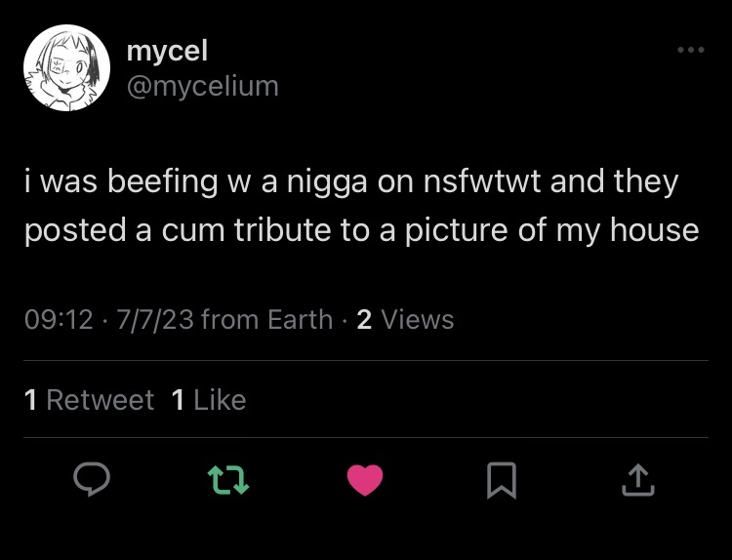Unlike the tweet with pink heart
This screenshot has height=560, width=732.
click(x=365, y=479)
